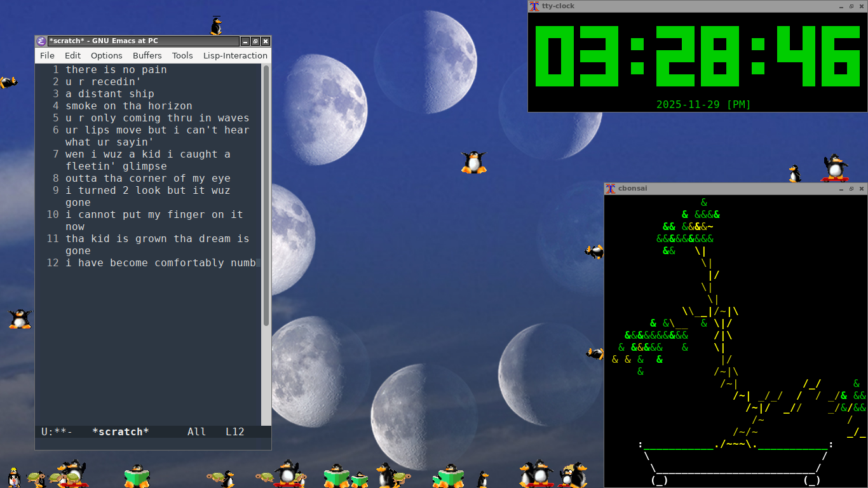Screen dimensions: 868x488
Task: Click the line 'i have become comfortably numb'
Action: click(161, 263)
